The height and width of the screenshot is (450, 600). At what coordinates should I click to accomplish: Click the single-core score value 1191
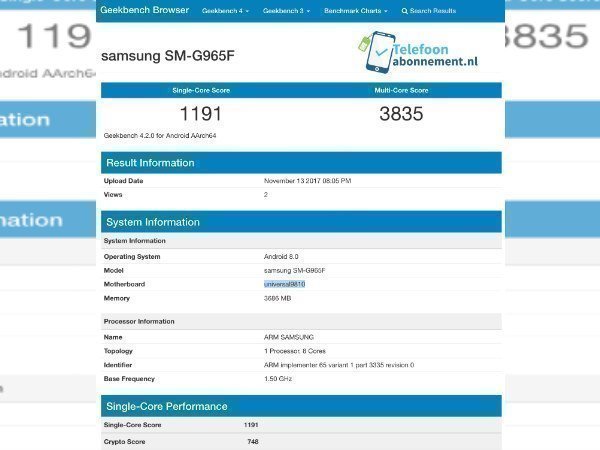pyautogui.click(x=201, y=114)
